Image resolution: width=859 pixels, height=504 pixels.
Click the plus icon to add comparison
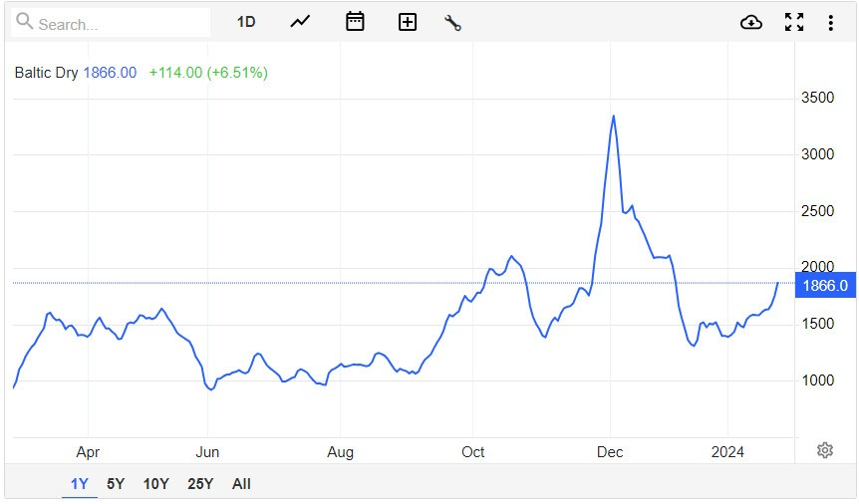tap(407, 22)
